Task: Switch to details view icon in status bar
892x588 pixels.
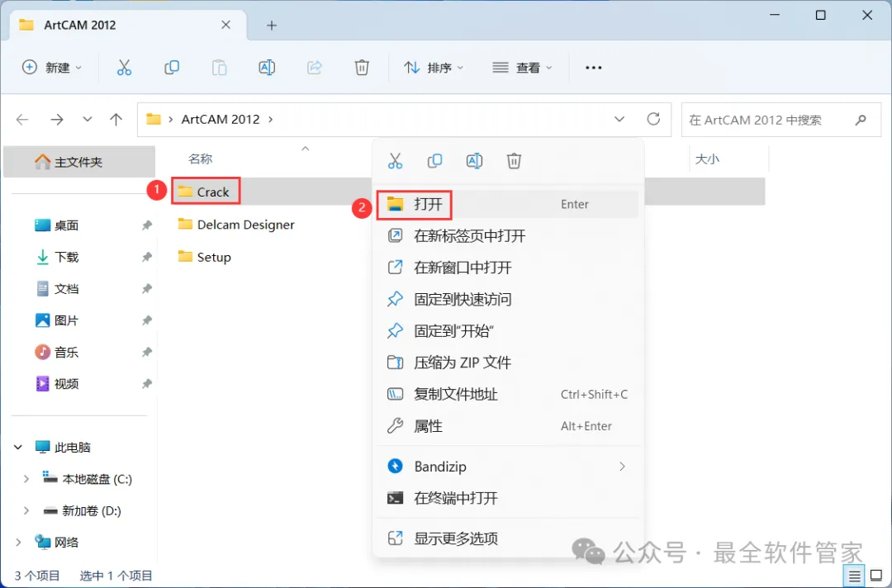Action: 855,576
